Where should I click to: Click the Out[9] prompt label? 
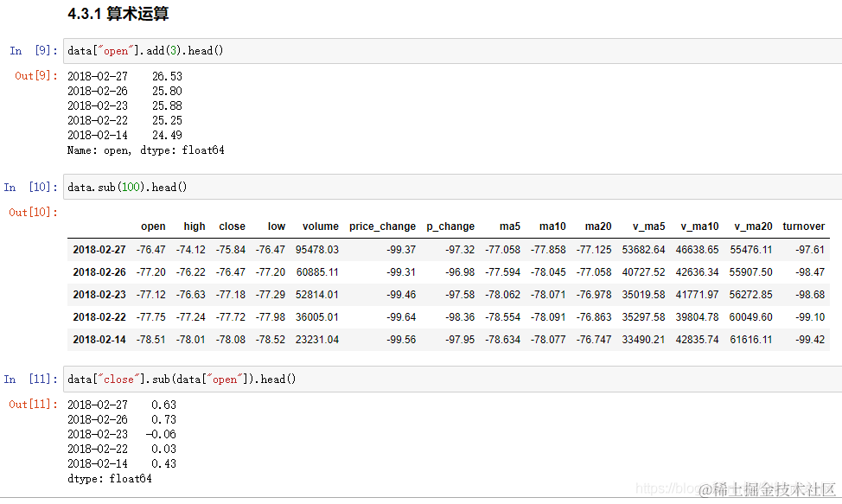(36, 76)
